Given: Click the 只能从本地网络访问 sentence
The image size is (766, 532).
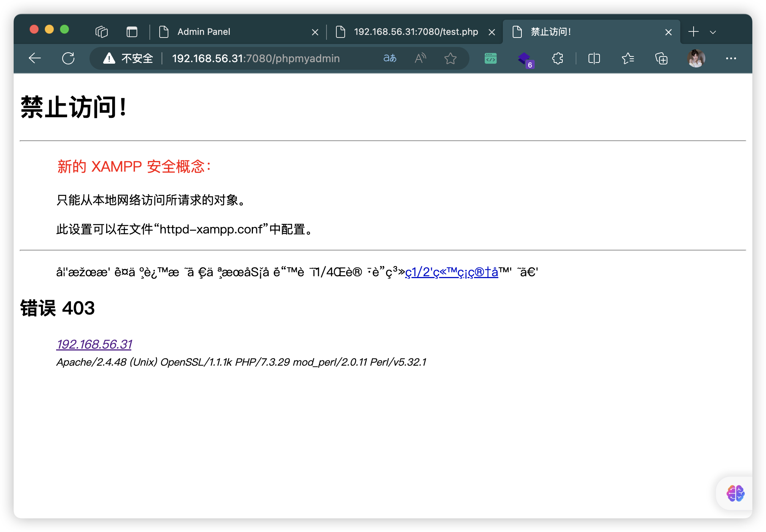Looking at the screenshot, I should pyautogui.click(x=152, y=200).
